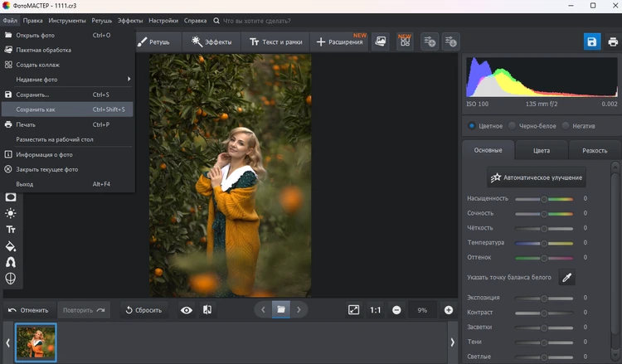Collapse the thumbnail strip with left arrow
This screenshot has width=622, height=364.
(x=7, y=342)
